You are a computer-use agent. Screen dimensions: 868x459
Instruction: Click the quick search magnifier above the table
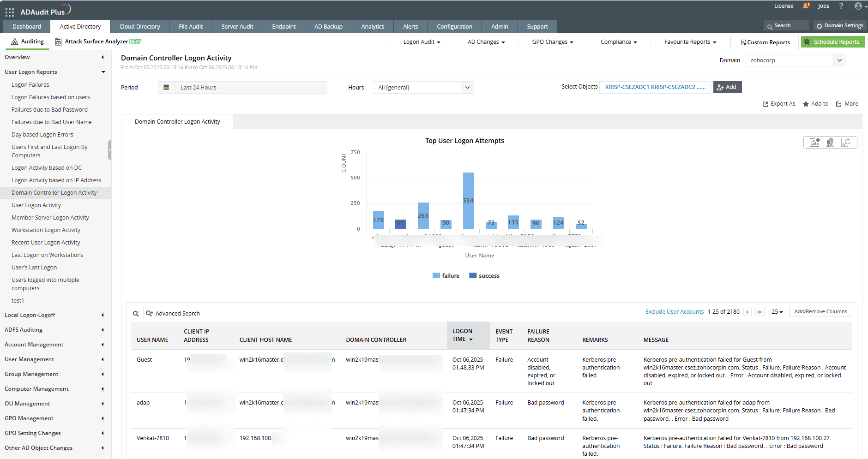tap(136, 313)
